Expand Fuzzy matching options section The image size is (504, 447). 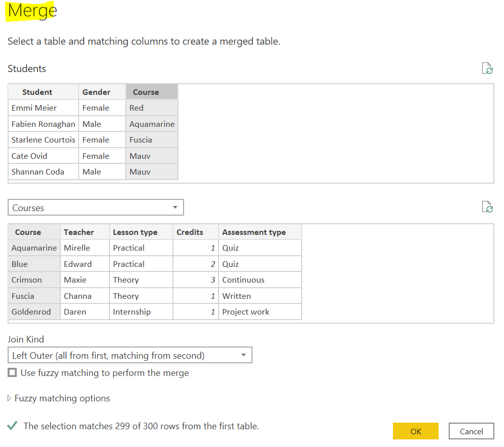click(x=10, y=398)
